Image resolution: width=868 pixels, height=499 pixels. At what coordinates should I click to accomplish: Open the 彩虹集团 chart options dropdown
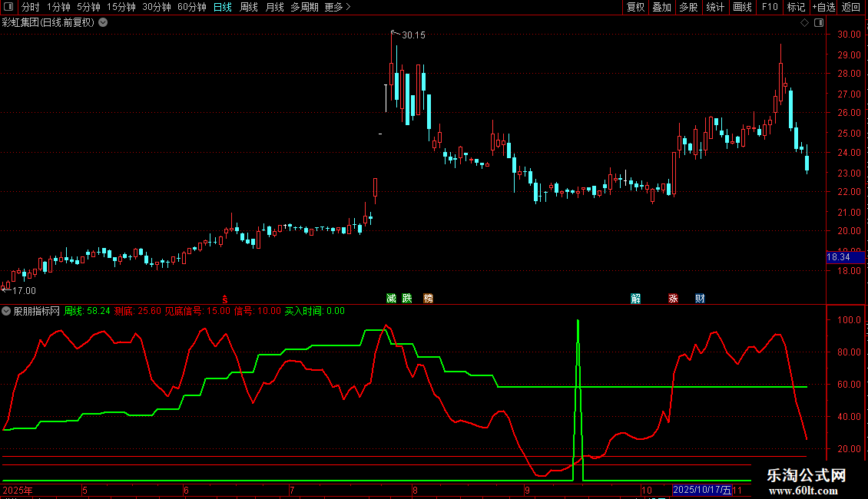pyautogui.click(x=103, y=23)
